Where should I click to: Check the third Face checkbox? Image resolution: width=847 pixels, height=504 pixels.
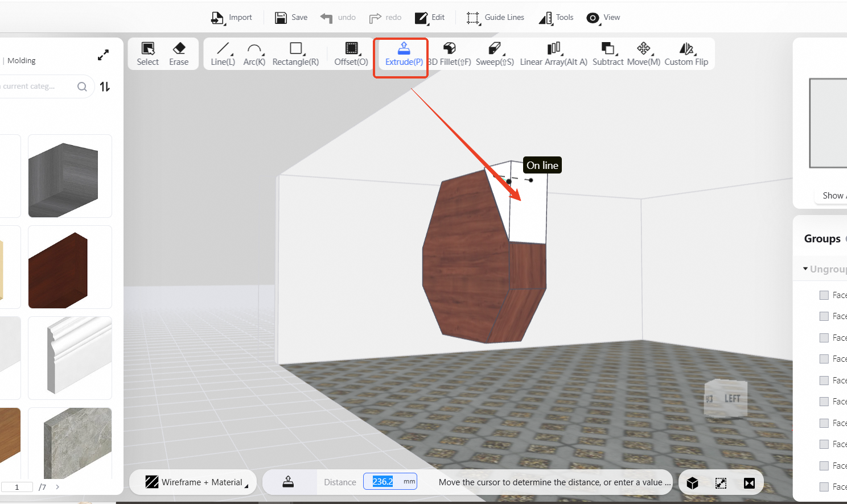[x=824, y=338]
